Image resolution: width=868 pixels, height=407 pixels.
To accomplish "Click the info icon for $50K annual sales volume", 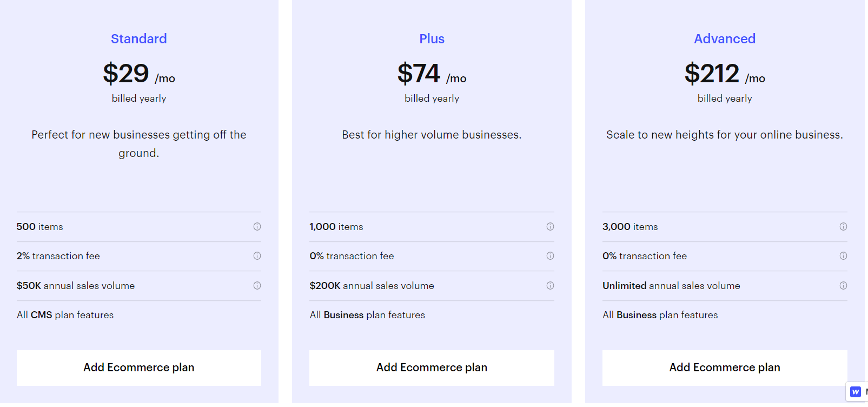I will click(x=257, y=286).
